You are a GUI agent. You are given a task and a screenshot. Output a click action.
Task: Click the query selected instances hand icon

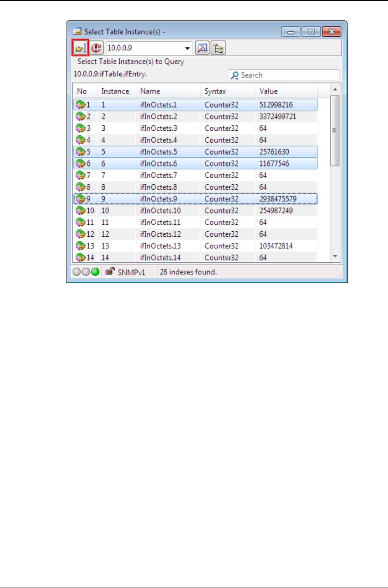(x=80, y=48)
